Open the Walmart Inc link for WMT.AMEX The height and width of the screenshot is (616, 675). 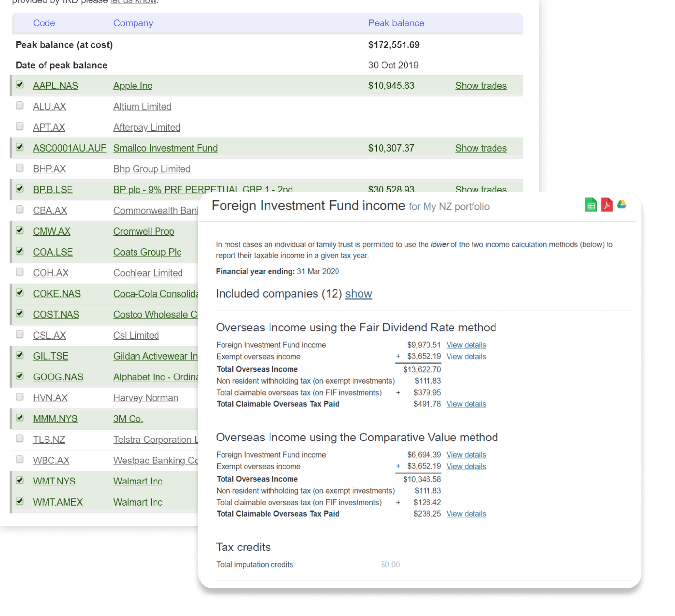click(x=138, y=502)
